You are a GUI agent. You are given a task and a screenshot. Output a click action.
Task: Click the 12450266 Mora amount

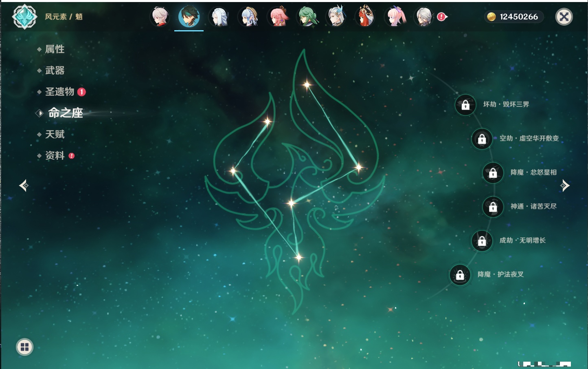point(519,17)
